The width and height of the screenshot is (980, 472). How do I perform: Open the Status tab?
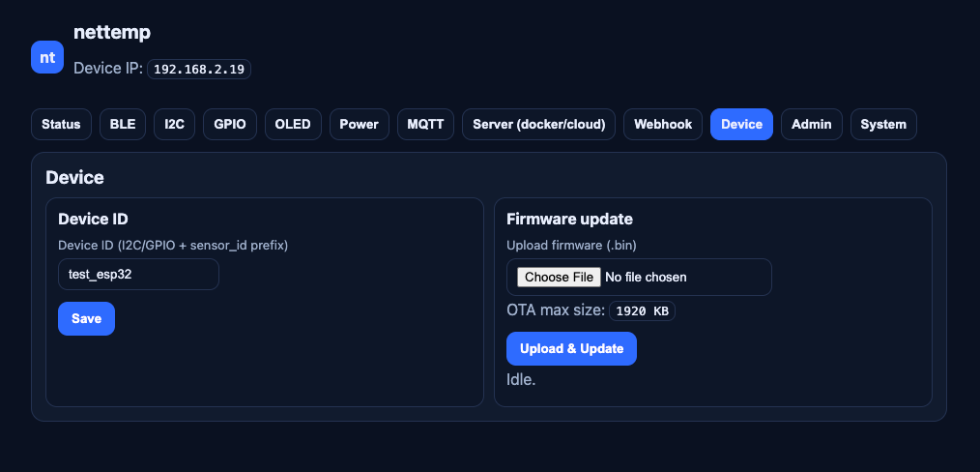click(62, 125)
